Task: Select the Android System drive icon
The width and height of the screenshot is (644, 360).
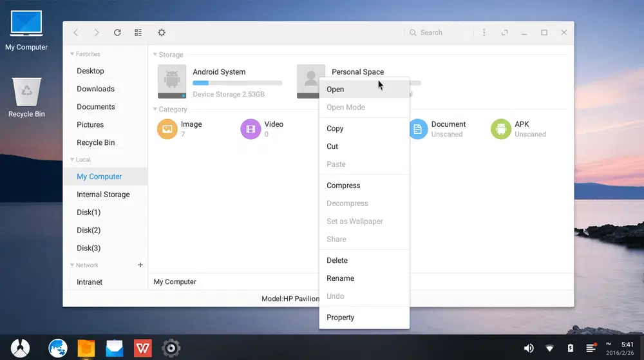Action: 172,81
